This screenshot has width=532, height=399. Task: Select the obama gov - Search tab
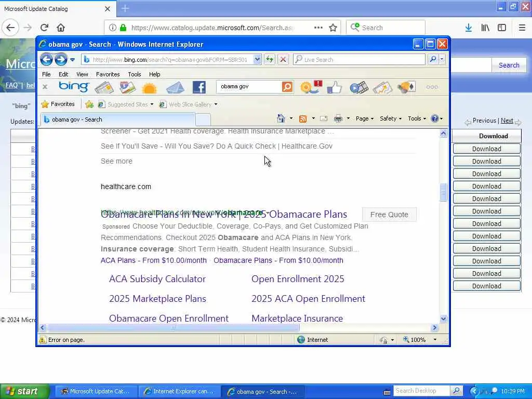[x=118, y=119]
